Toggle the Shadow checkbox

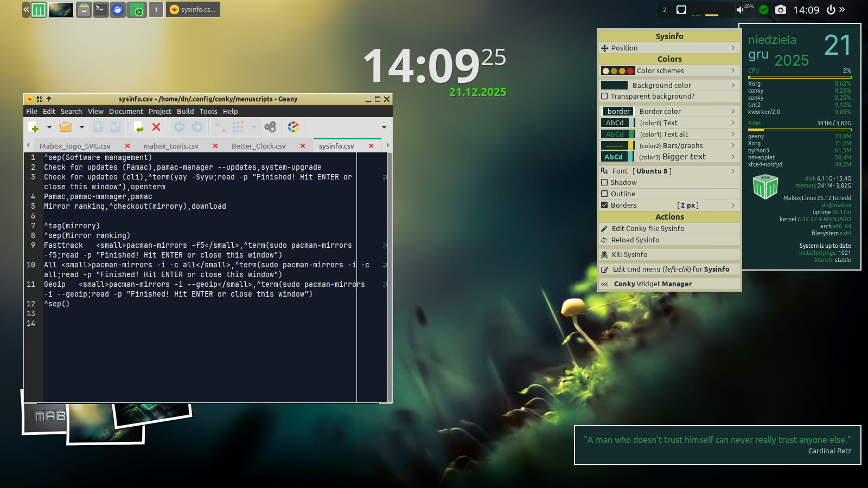(604, 183)
